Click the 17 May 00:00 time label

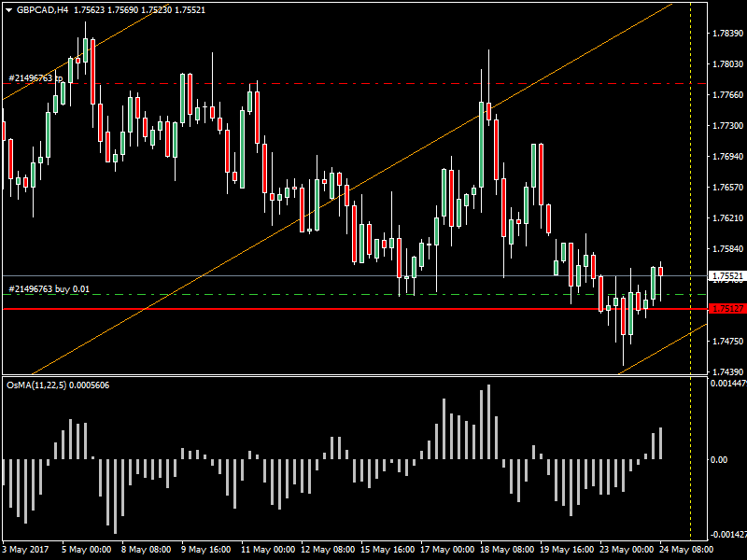(447, 549)
